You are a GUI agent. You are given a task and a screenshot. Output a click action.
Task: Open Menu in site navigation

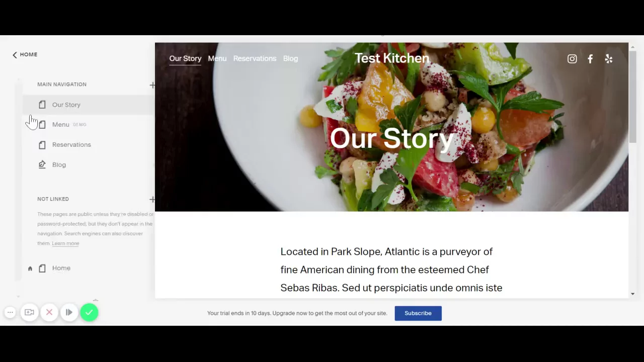click(x=217, y=58)
